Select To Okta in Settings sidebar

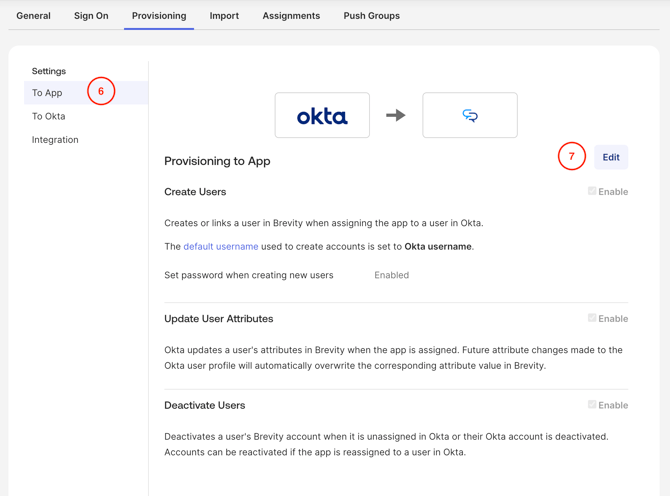click(x=49, y=116)
